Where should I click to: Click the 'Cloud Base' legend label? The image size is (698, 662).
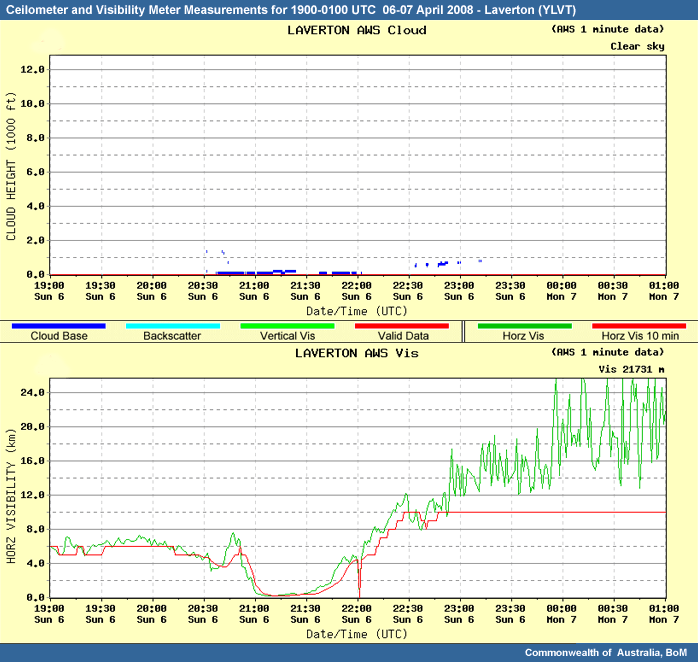tap(59, 336)
